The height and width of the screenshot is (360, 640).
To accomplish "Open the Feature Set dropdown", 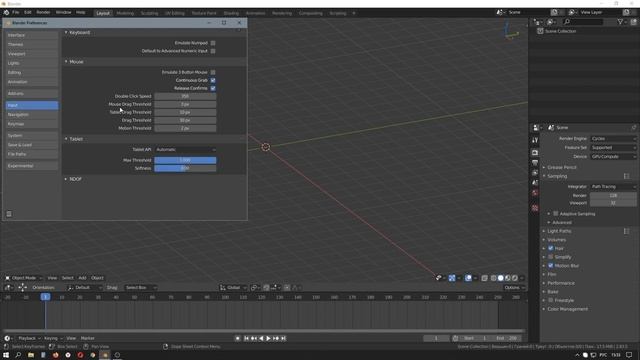I will (613, 148).
